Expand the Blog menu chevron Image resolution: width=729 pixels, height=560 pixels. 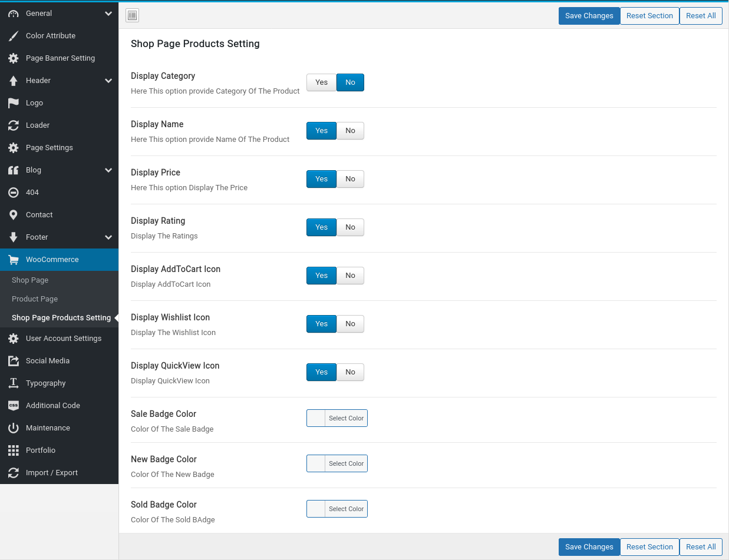click(108, 170)
